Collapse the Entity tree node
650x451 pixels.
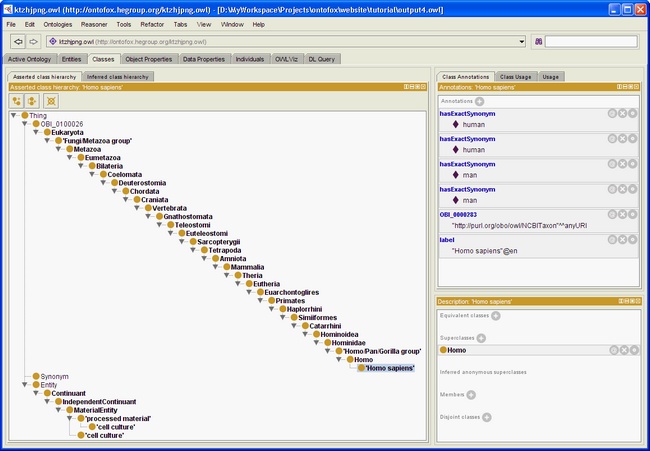(x=24, y=385)
